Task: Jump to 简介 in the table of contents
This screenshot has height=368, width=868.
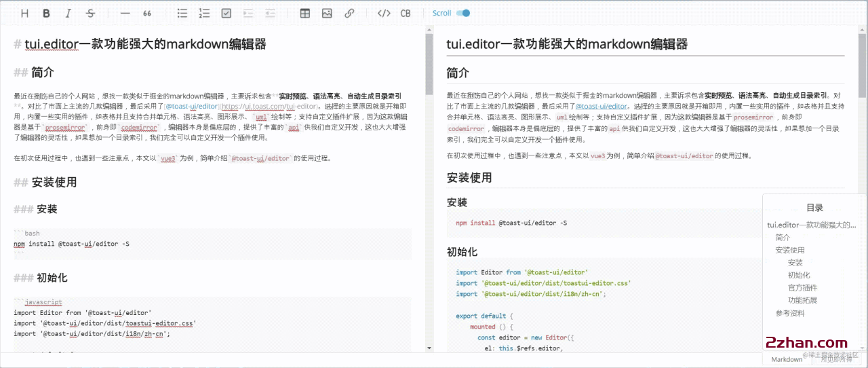Action: pyautogui.click(x=783, y=238)
